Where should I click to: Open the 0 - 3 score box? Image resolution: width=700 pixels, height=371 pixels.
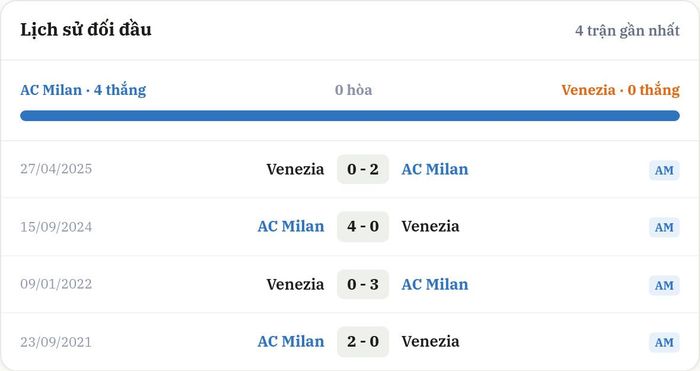click(363, 284)
